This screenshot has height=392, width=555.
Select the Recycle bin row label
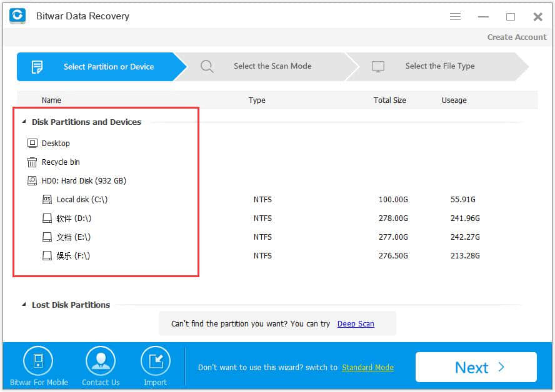[61, 162]
